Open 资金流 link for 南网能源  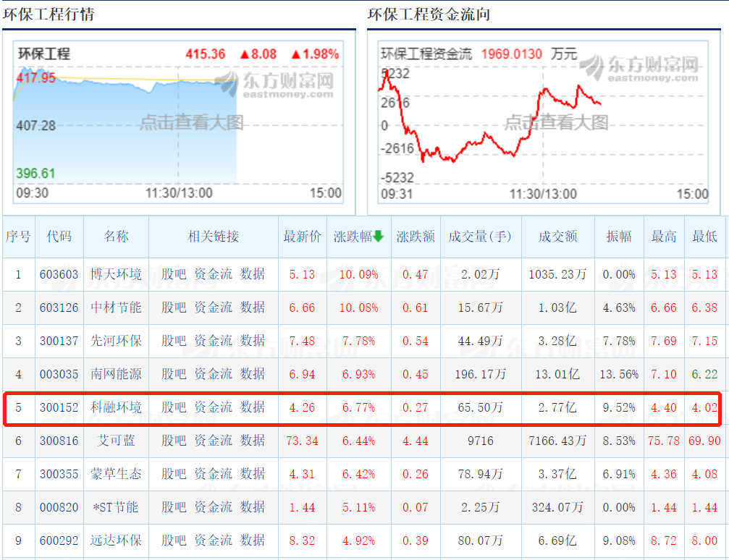coord(213,374)
